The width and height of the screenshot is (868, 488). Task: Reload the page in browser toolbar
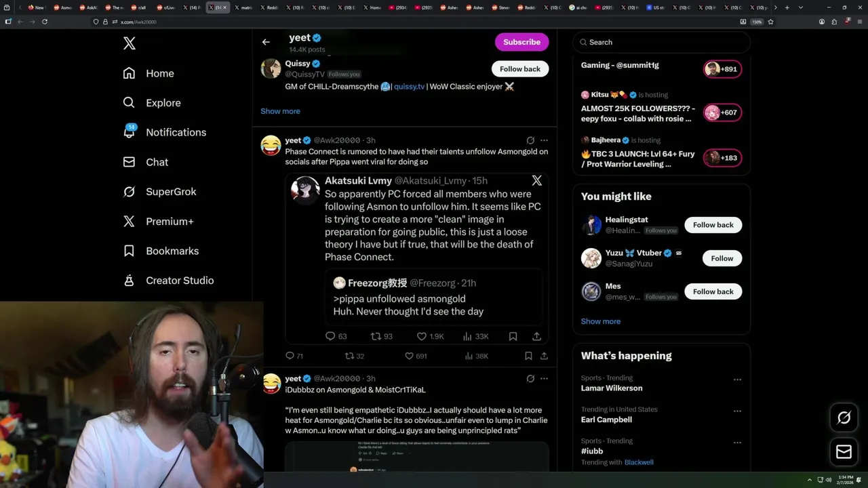(45, 22)
